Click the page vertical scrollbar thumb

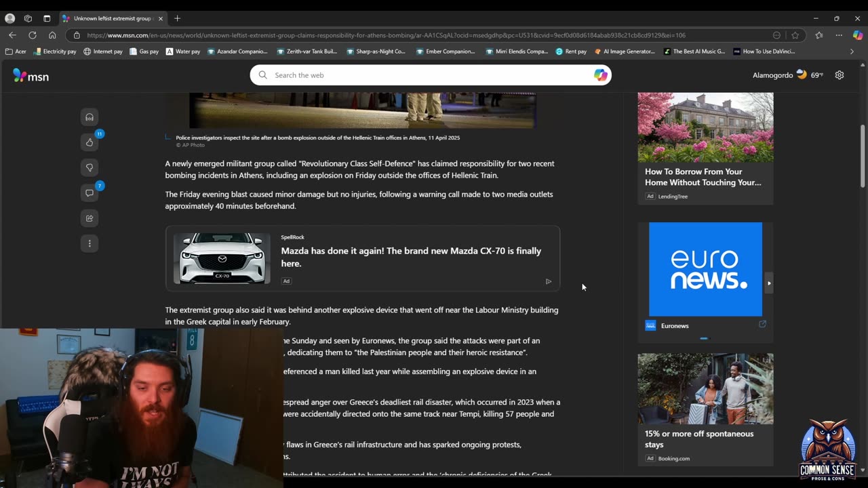[863, 155]
